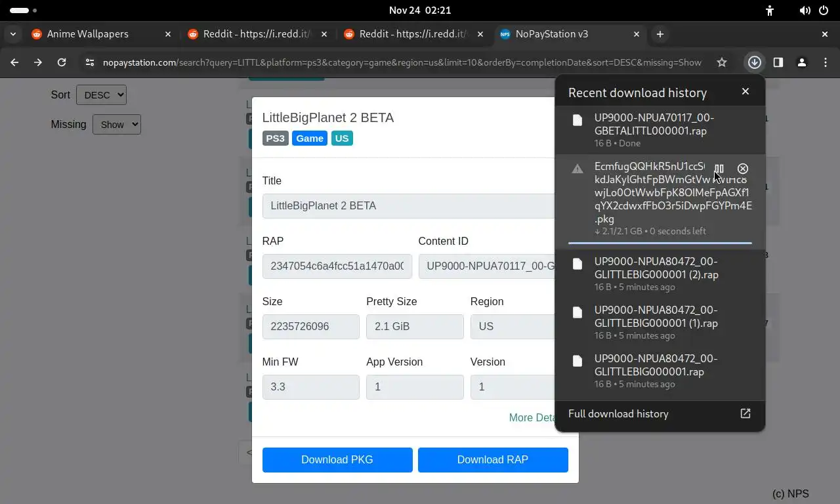
Task: Click the US region badge
Action: [x=342, y=138]
